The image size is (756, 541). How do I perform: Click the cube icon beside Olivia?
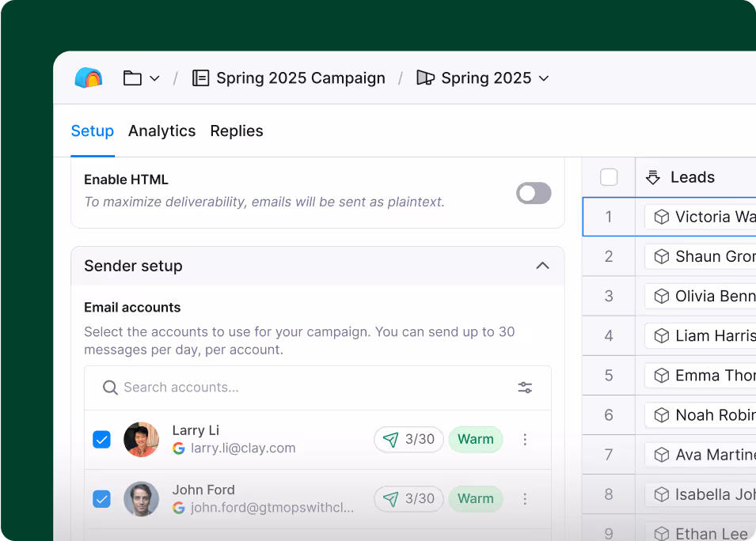(x=662, y=297)
